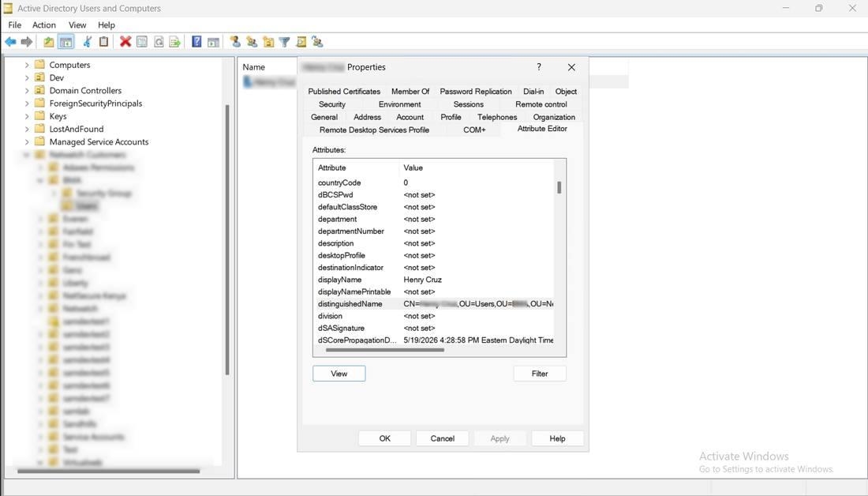The width and height of the screenshot is (868, 496).
Task: Open the Address tab
Action: tap(367, 117)
